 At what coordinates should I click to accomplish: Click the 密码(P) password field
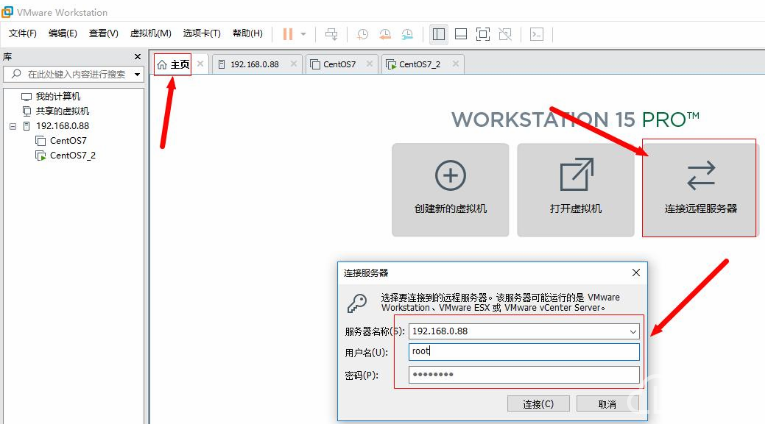click(524, 375)
